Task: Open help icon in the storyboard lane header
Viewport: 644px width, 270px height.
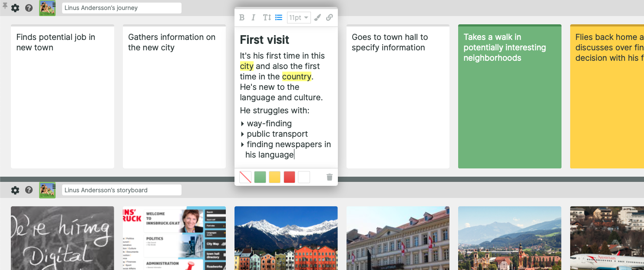Action: (29, 190)
